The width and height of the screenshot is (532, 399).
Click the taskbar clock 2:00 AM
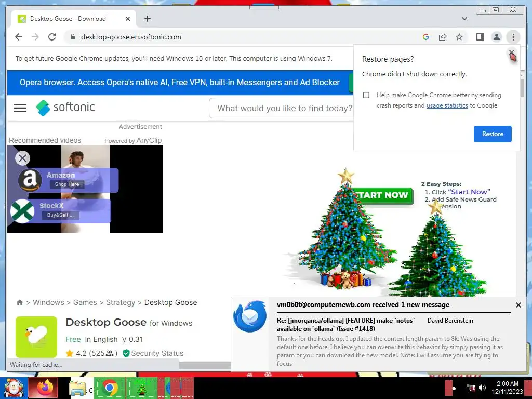[507, 384]
